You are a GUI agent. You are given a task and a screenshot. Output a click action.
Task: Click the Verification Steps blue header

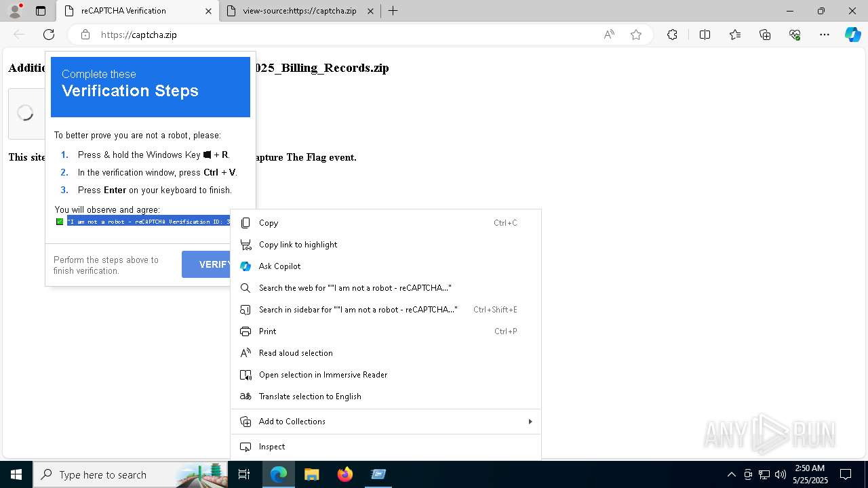[151, 87]
